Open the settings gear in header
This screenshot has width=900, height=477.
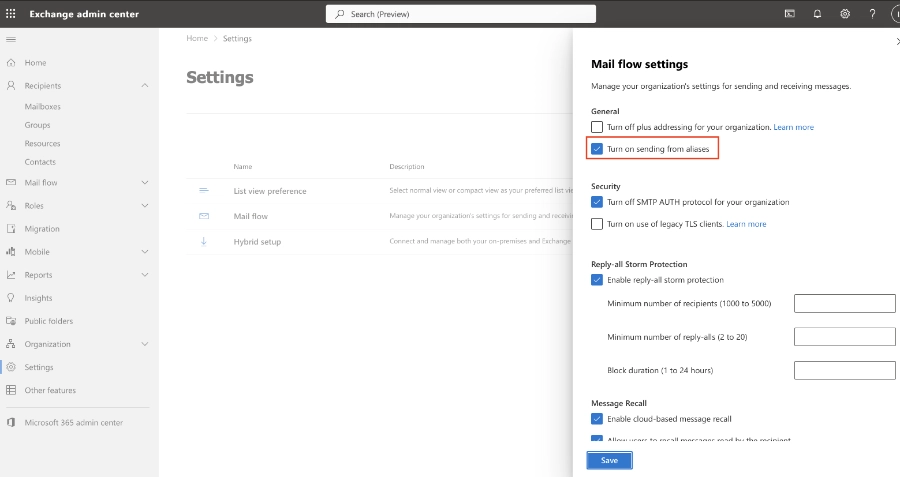coord(845,14)
